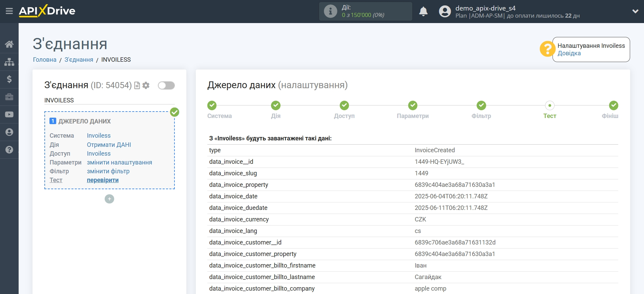Image resolution: width=644 pixels, height=294 pixels.
Task: Select data_invoice_lang value cs
Action: click(418, 231)
